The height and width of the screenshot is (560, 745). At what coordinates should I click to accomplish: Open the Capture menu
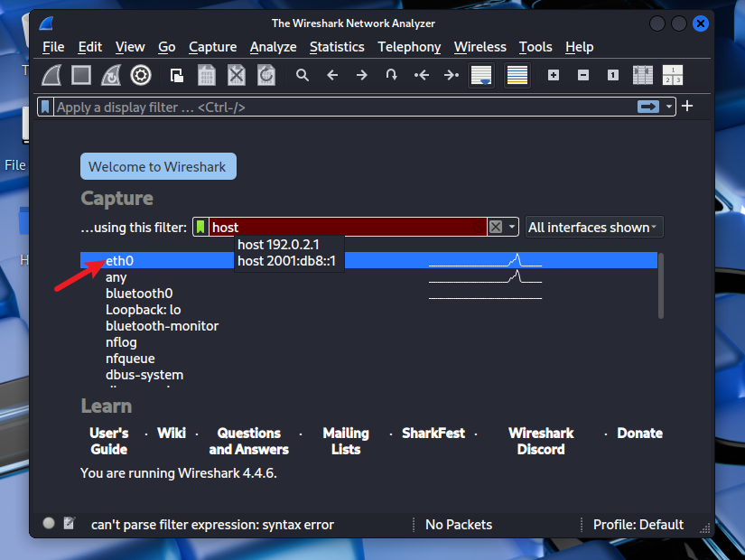coord(213,47)
